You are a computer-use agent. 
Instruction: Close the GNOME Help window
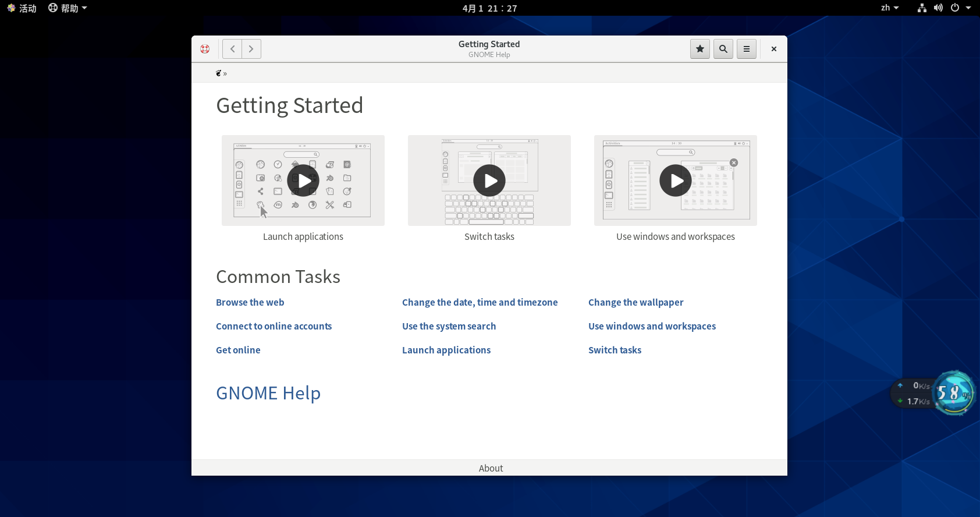click(774, 49)
